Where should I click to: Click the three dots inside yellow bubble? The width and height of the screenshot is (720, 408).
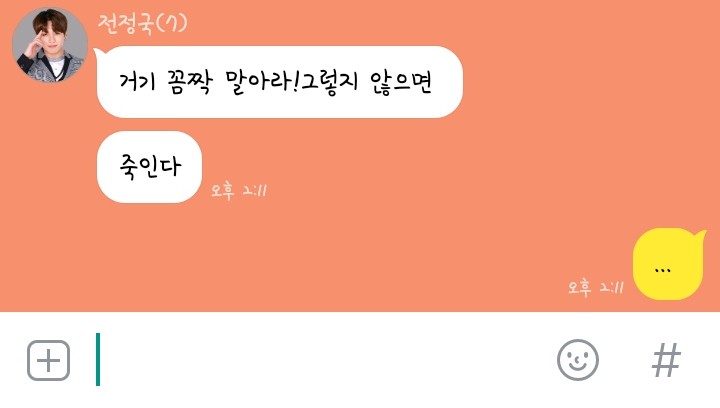click(662, 270)
